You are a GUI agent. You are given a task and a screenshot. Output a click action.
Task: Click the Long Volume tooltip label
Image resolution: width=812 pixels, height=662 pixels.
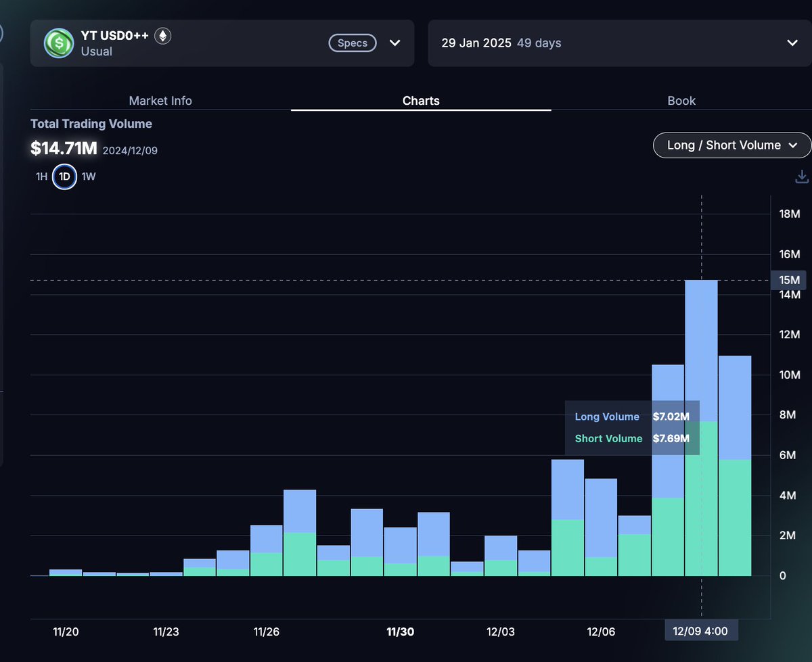point(607,417)
